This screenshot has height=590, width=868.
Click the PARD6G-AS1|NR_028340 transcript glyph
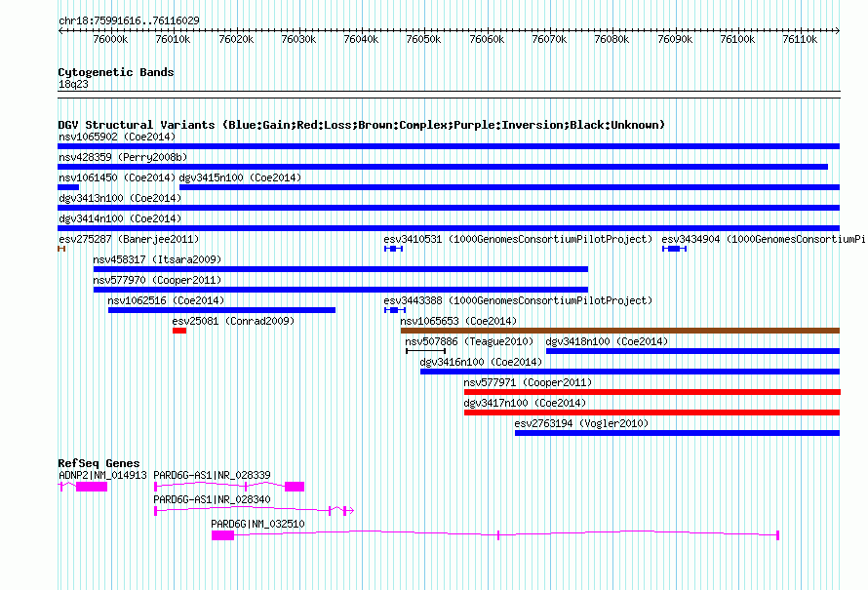255,510
